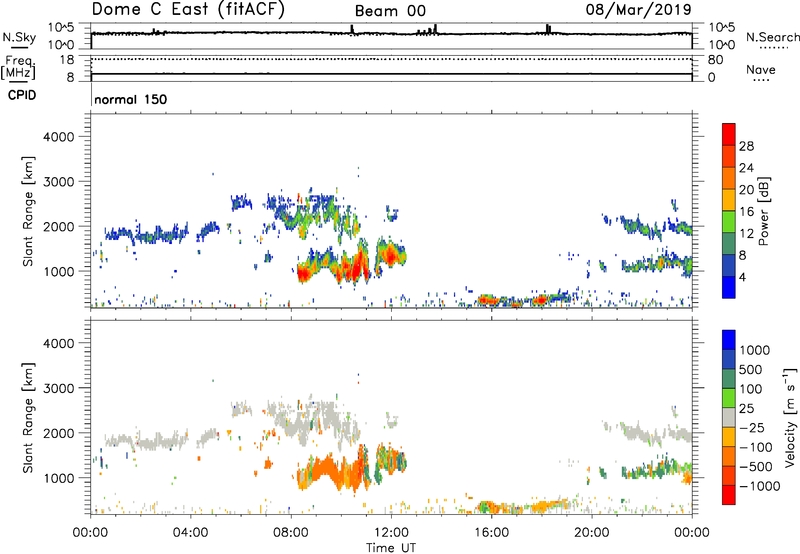Viewport: 800px width, 554px height.
Task: Click the 'N.Search' legend label
Action: pyautogui.click(x=772, y=37)
